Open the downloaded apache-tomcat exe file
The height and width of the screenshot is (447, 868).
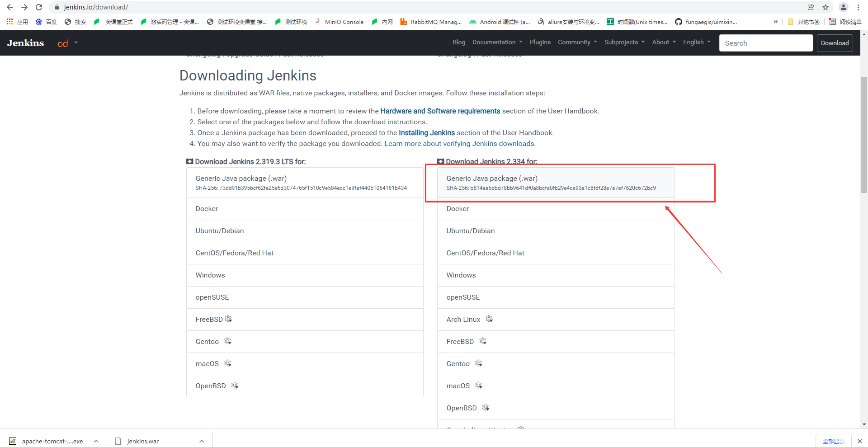pos(47,441)
